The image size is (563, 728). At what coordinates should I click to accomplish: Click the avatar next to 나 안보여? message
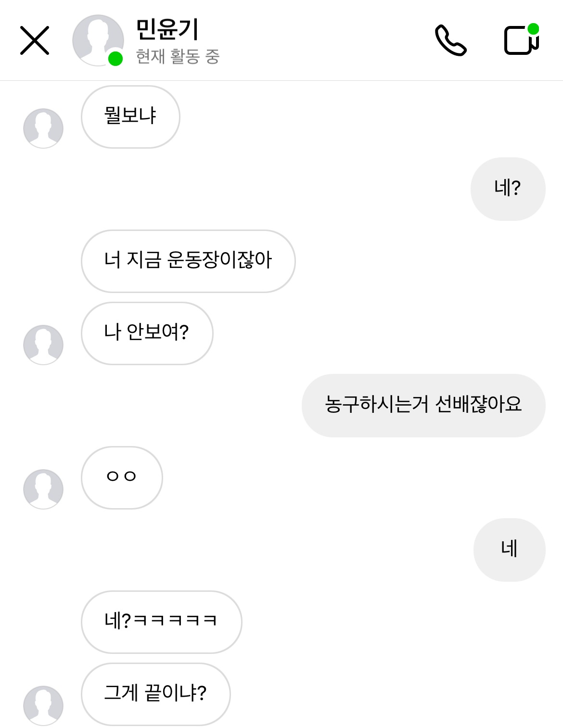(x=43, y=345)
